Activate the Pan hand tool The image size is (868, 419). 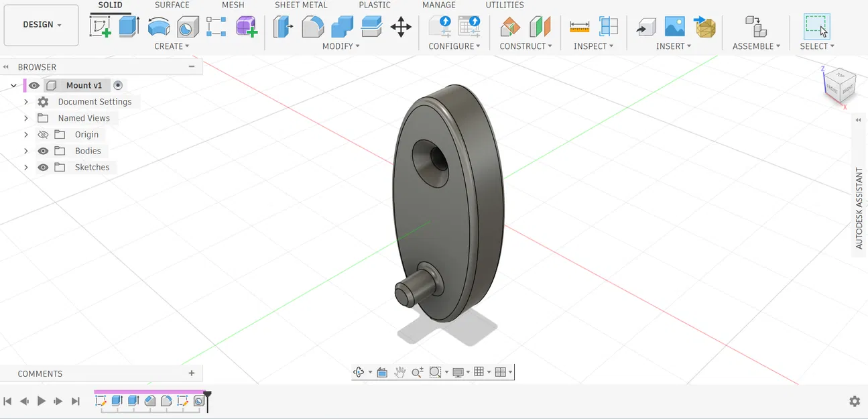(x=400, y=372)
